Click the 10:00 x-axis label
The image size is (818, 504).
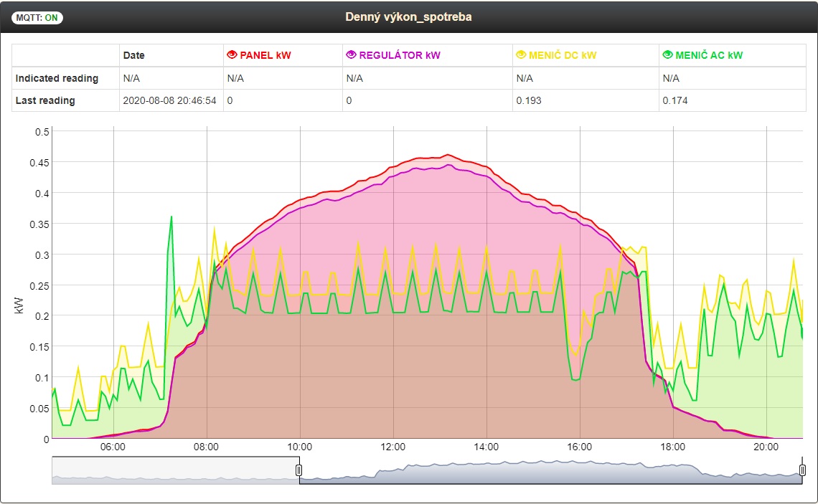[x=299, y=447]
